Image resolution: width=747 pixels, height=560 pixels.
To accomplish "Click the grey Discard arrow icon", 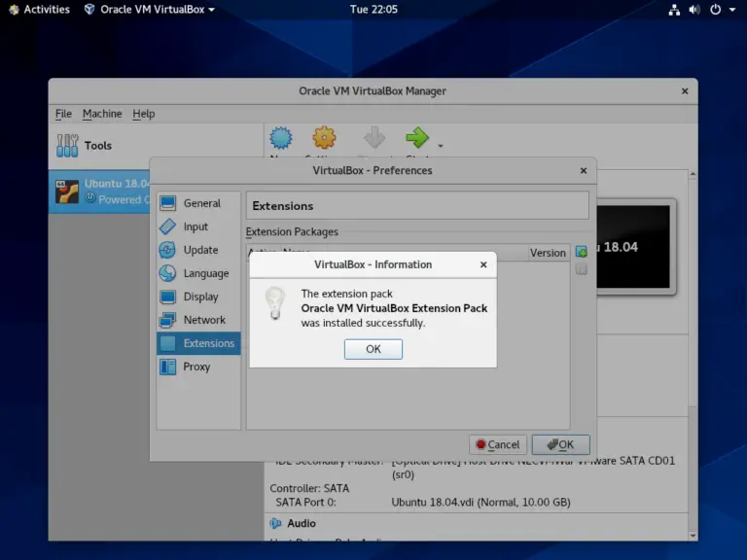I will 374,138.
